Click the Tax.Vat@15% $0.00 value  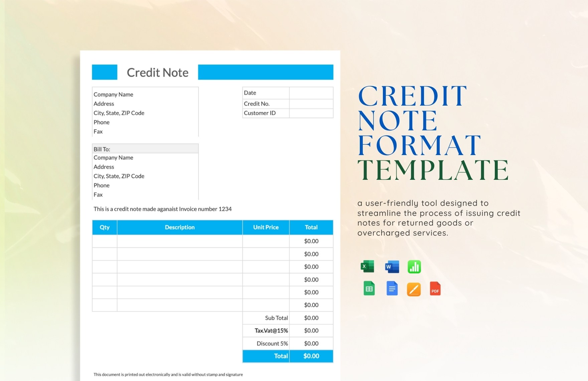(311, 331)
